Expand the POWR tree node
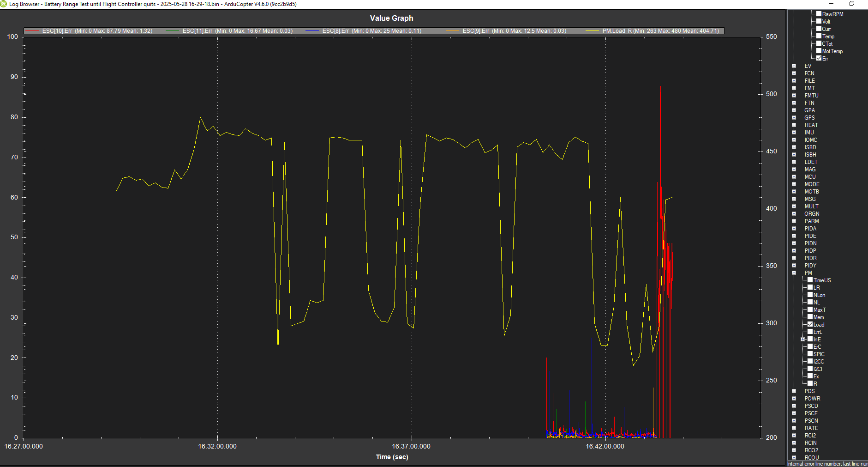This screenshot has height=467, width=868. [x=794, y=399]
